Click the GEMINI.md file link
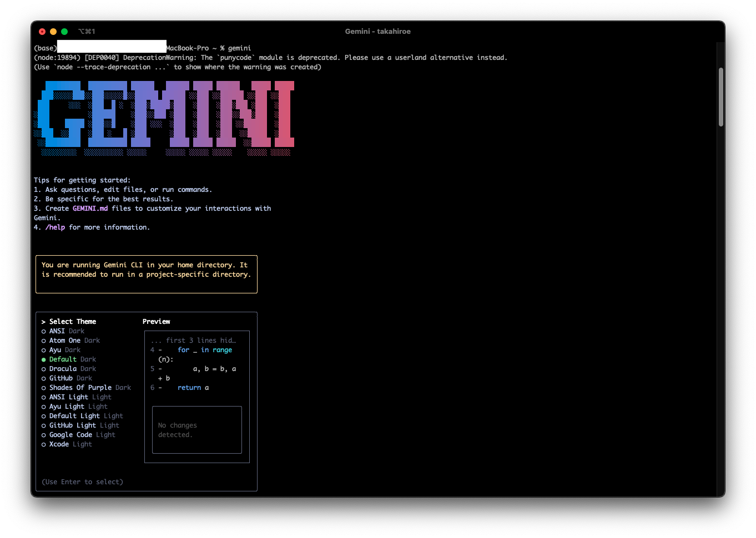 coord(90,208)
